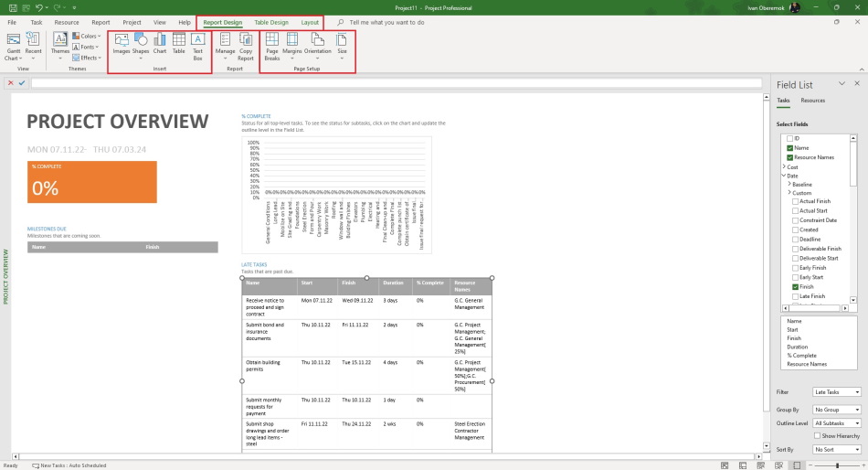Open the page Size options

[x=342, y=48]
